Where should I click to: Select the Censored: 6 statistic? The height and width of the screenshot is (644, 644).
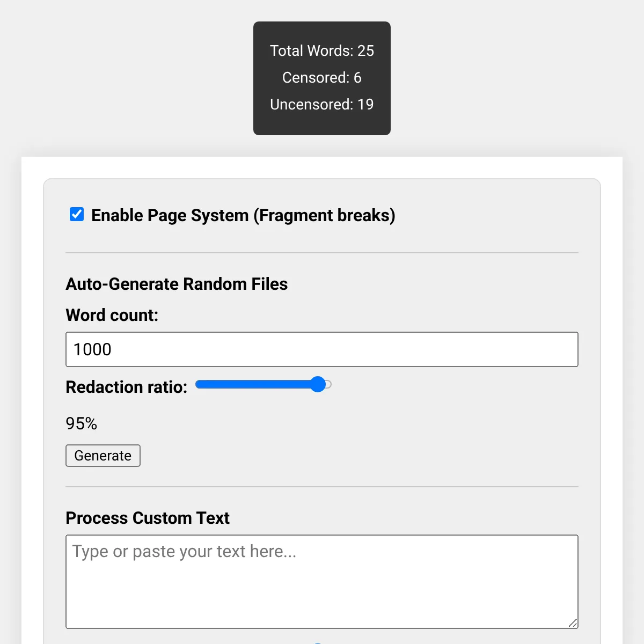coord(321,77)
